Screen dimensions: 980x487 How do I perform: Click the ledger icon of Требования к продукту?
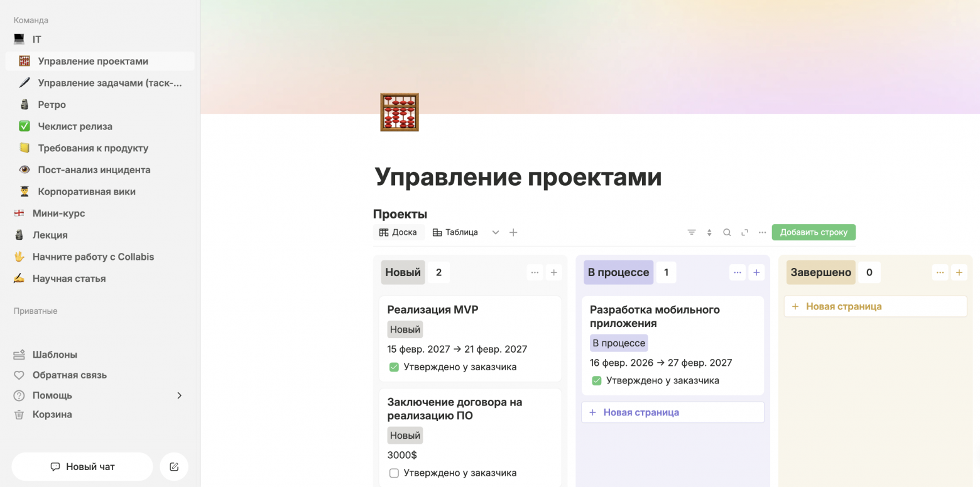[x=24, y=148]
